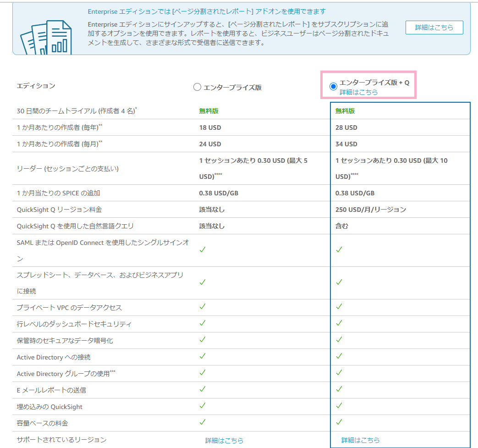Viewport: 478px width, 448px height.
Task: Click エンタープライズ版 checkmark for 埋め込みの QuickSight
Action: point(203,405)
